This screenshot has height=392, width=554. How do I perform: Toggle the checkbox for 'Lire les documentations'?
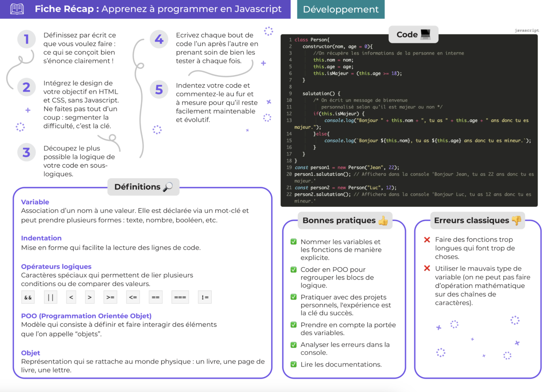coord(294,364)
